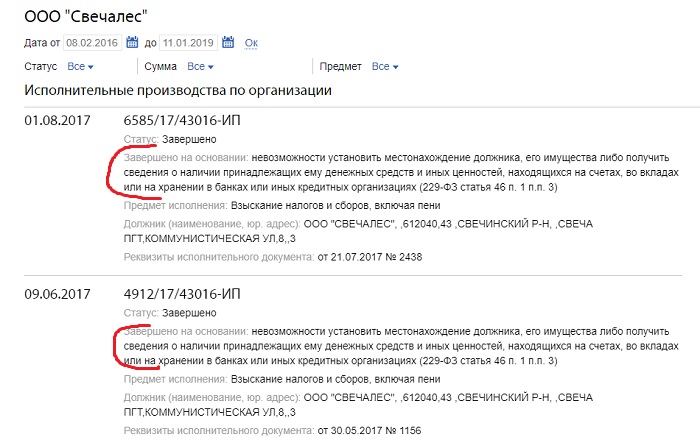Screen dimensions: 700x440
Task: Click Завершено на основании paragraph in case 6585/17
Action: [401, 172]
